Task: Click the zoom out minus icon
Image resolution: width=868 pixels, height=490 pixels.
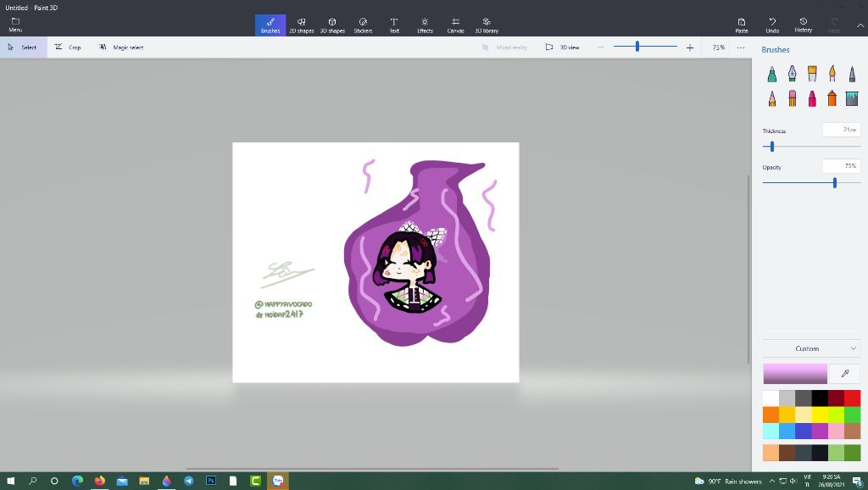Action: [x=601, y=47]
